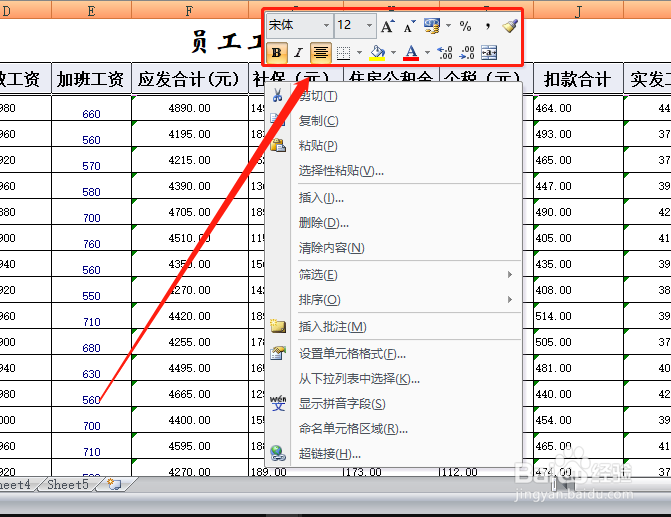
Task: Open the font color dropdown arrow
Action: [427, 53]
